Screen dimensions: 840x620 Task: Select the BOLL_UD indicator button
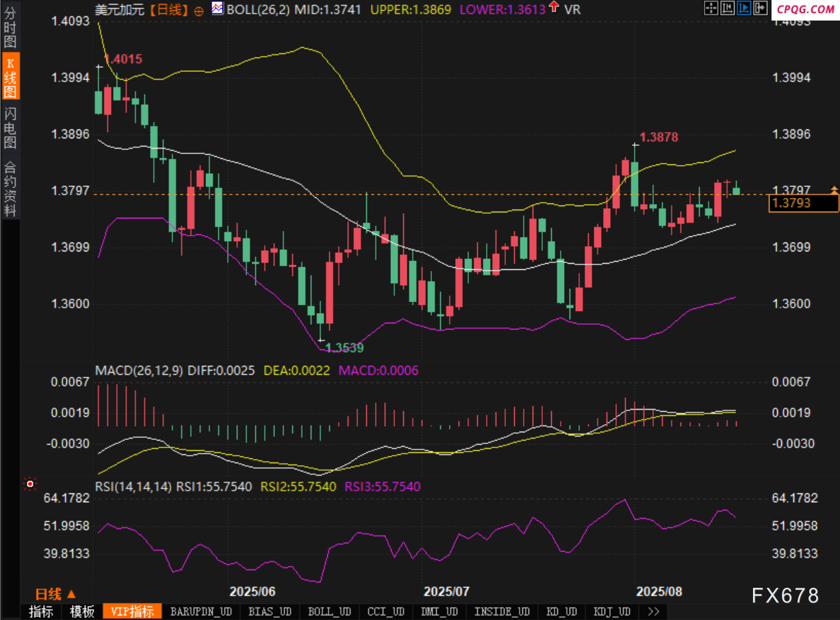point(330,612)
